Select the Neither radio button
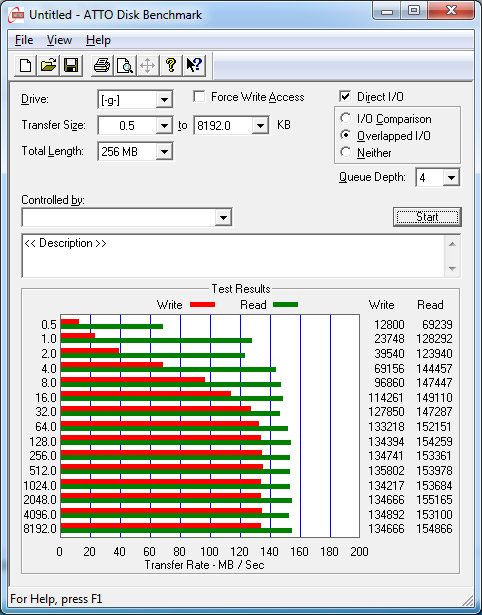The image size is (482, 615). (x=346, y=152)
